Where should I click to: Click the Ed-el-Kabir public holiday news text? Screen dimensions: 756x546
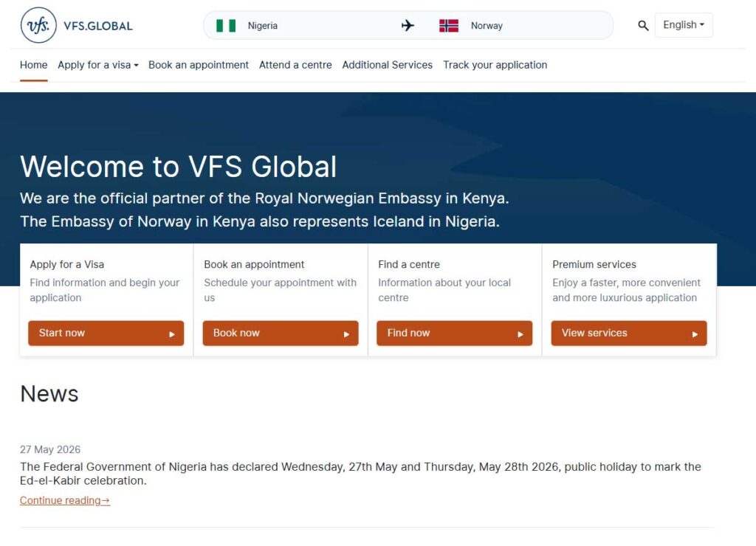360,474
